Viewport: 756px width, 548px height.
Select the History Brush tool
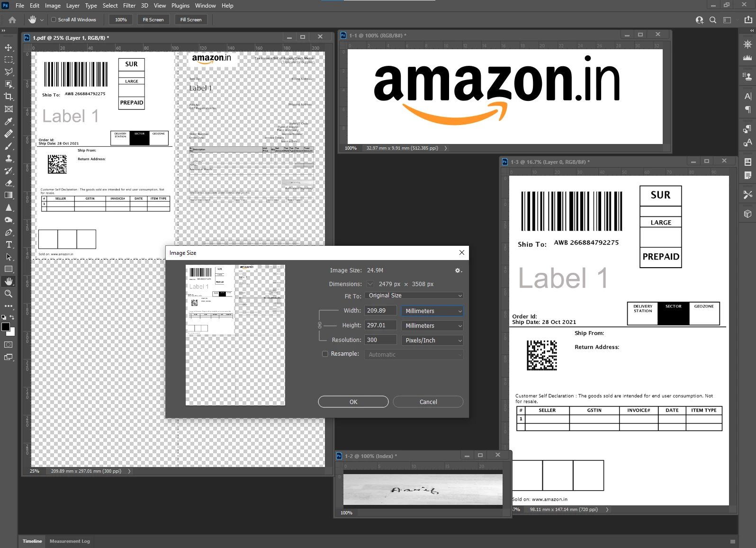pyautogui.click(x=9, y=171)
